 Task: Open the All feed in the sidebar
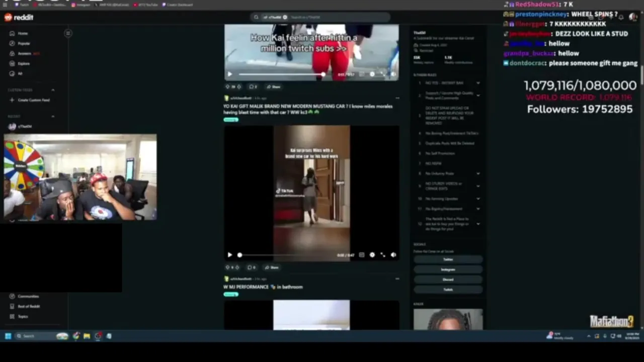click(x=16, y=73)
